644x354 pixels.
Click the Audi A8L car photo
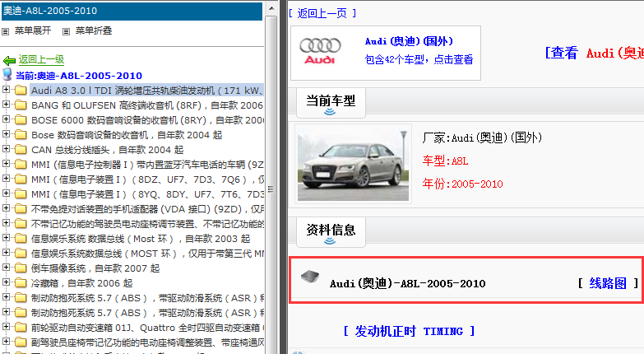353,164
